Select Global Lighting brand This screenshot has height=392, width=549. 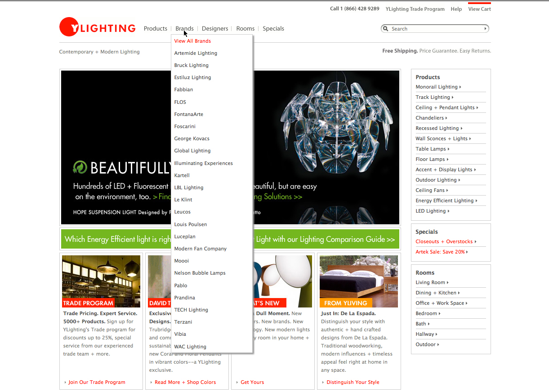click(x=192, y=151)
